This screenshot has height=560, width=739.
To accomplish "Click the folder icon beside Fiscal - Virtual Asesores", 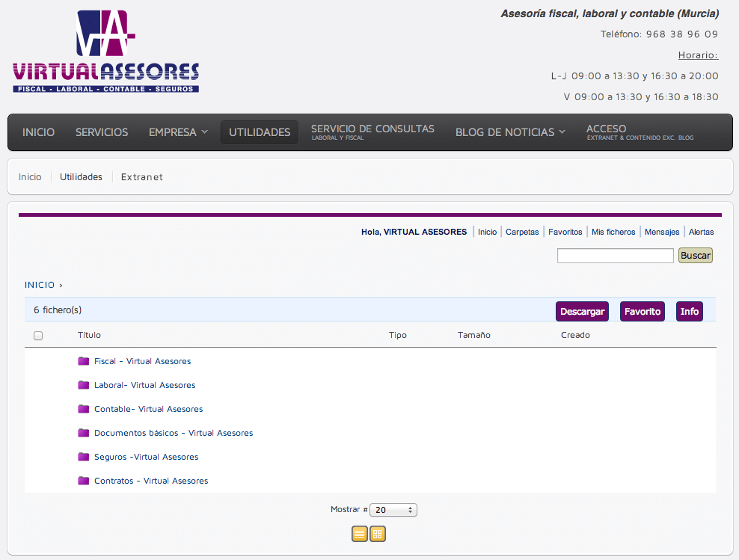I will coord(84,361).
